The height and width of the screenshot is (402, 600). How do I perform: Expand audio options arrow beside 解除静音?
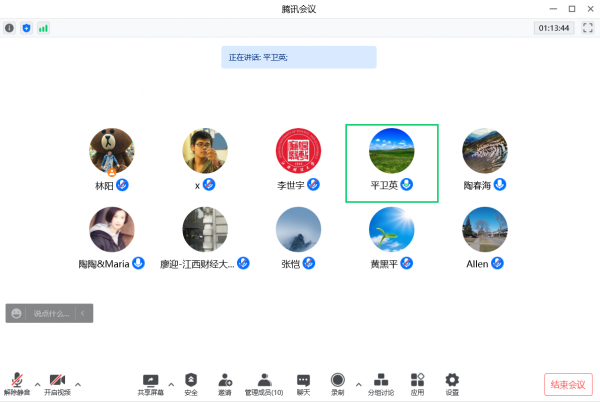37,383
